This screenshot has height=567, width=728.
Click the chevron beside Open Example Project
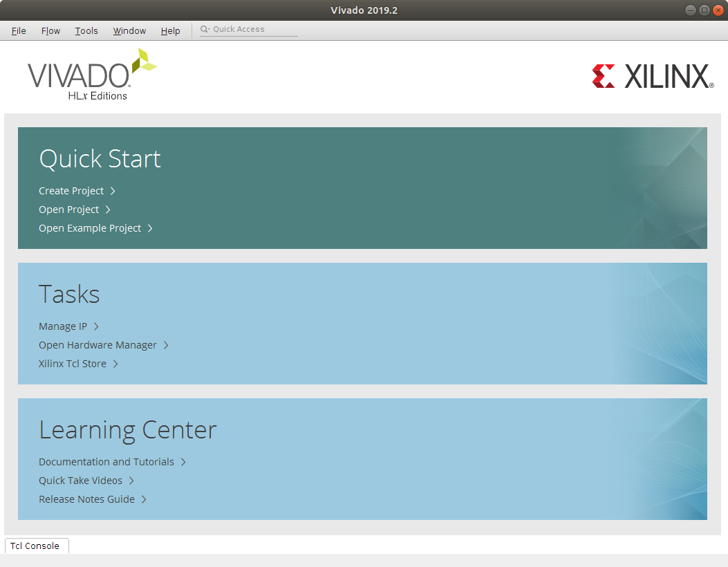point(150,228)
